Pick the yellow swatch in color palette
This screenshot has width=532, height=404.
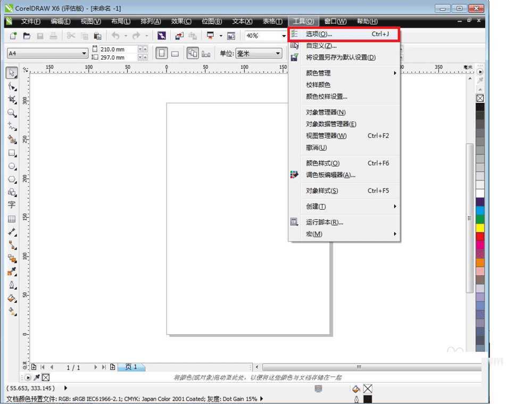pyautogui.click(x=480, y=228)
